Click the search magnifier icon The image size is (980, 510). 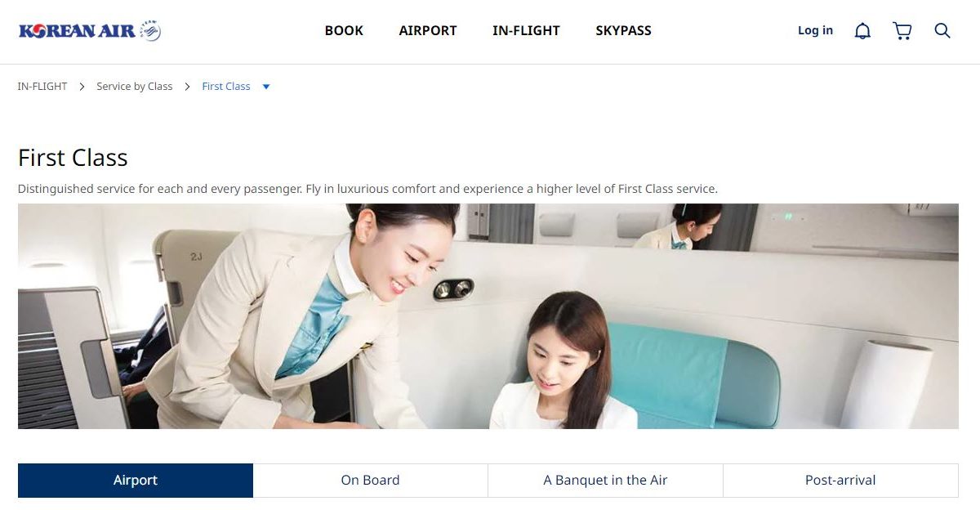point(942,31)
